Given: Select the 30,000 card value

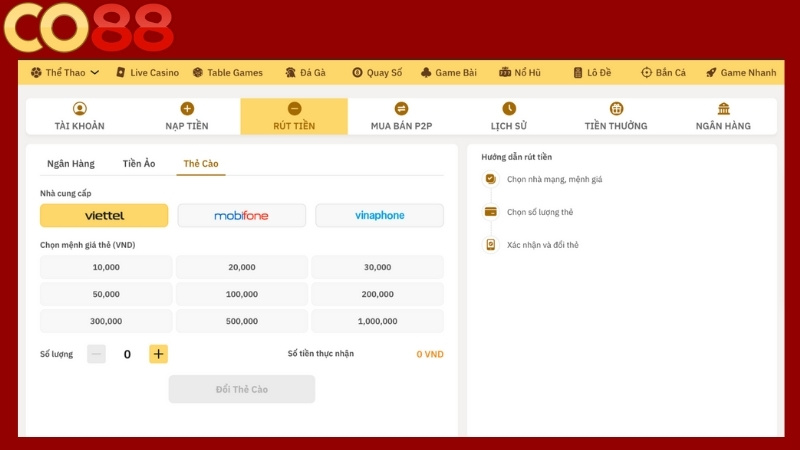Looking at the screenshot, I should pos(378,267).
